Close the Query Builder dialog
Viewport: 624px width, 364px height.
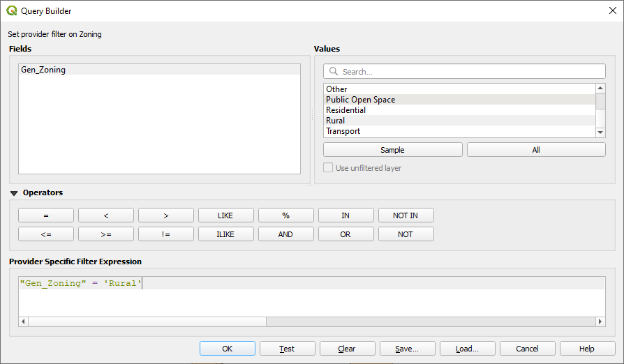[612, 10]
